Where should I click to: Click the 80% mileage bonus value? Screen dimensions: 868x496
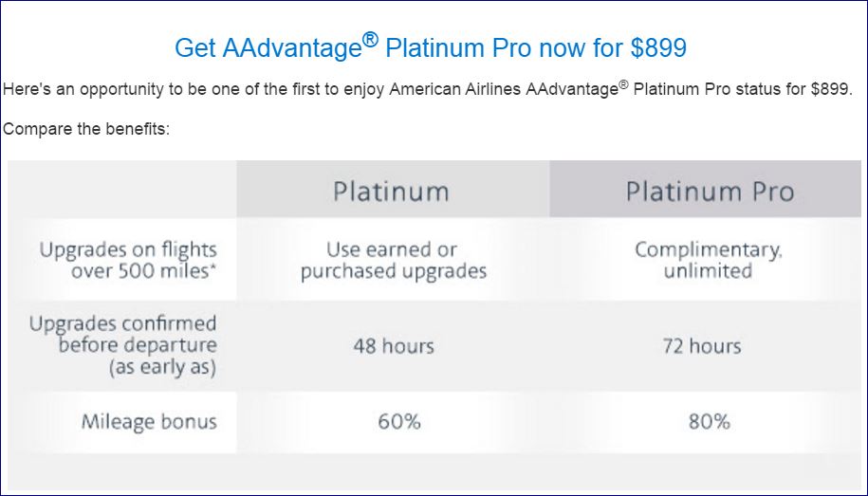point(709,422)
